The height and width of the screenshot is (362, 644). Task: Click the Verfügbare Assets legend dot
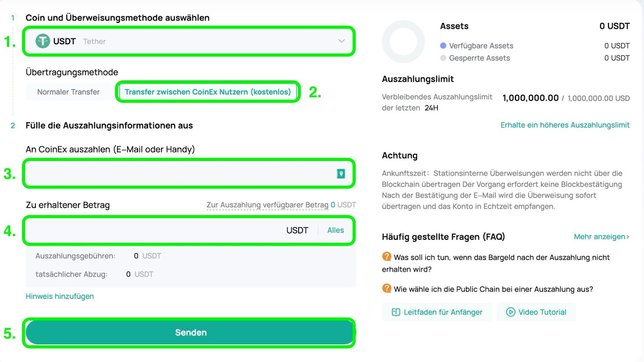[x=443, y=45]
